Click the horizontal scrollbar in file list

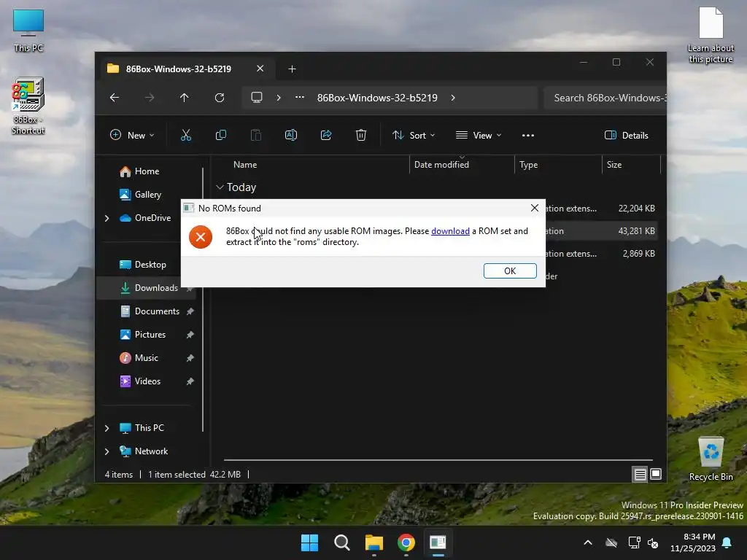[x=438, y=460]
